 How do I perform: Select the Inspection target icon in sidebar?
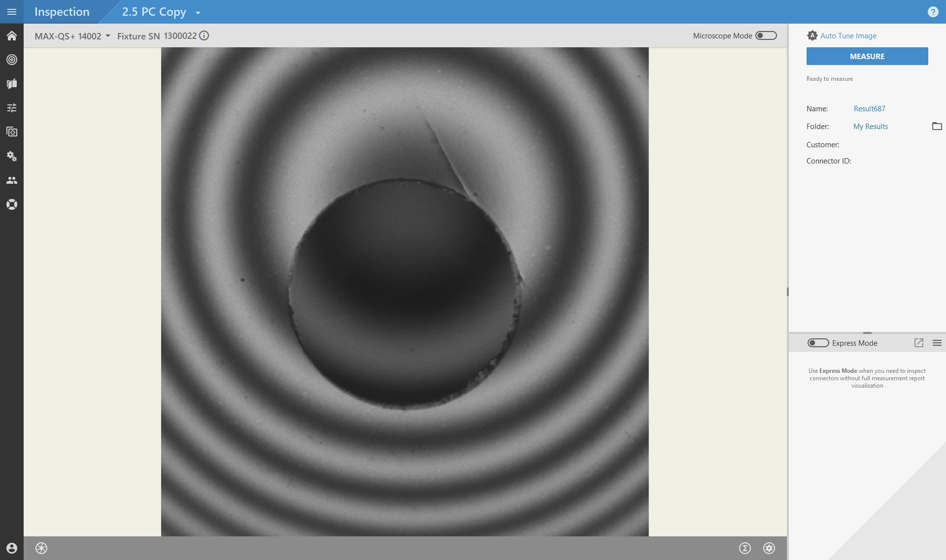12,60
